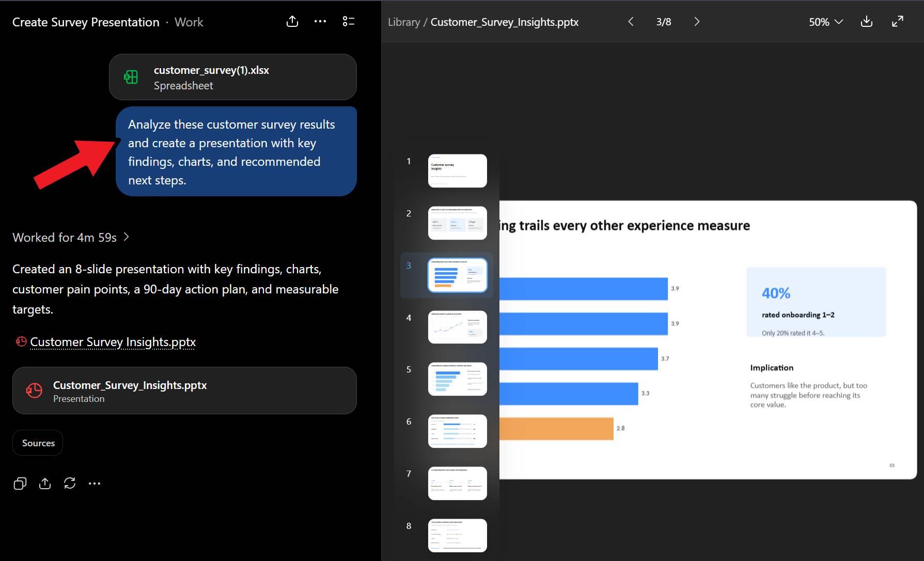Copy the response with the copy icon
The height and width of the screenshot is (561, 924).
pos(20,484)
